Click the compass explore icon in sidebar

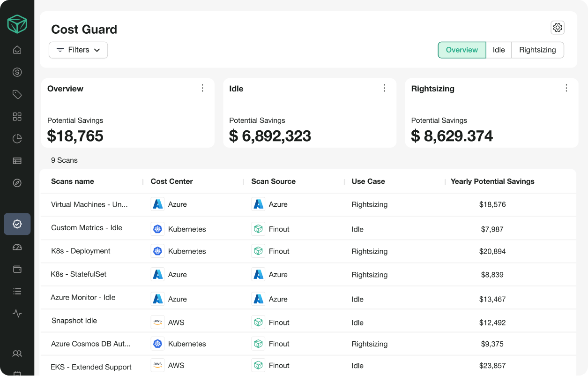[x=17, y=183]
